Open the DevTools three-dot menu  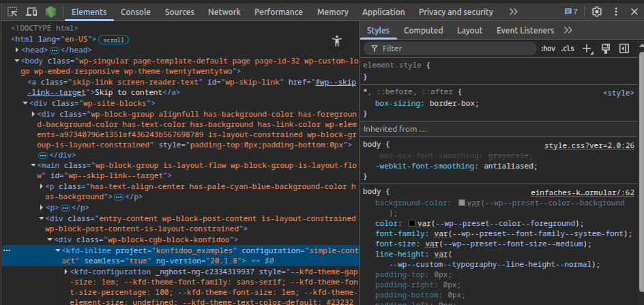tap(615, 12)
